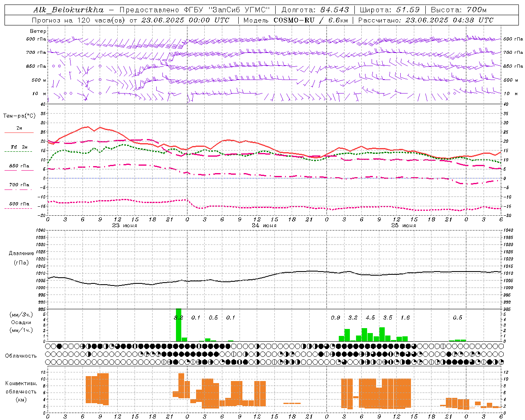Click the date label 24 июня
The image size is (525, 420).
click(x=264, y=226)
